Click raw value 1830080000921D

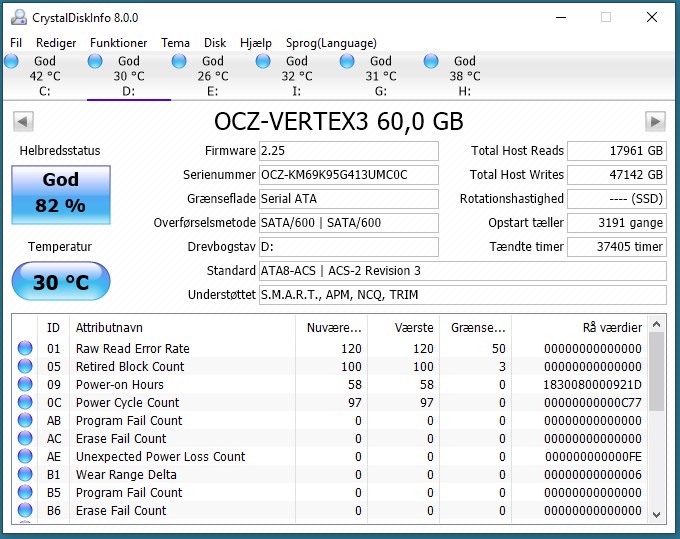click(x=592, y=385)
